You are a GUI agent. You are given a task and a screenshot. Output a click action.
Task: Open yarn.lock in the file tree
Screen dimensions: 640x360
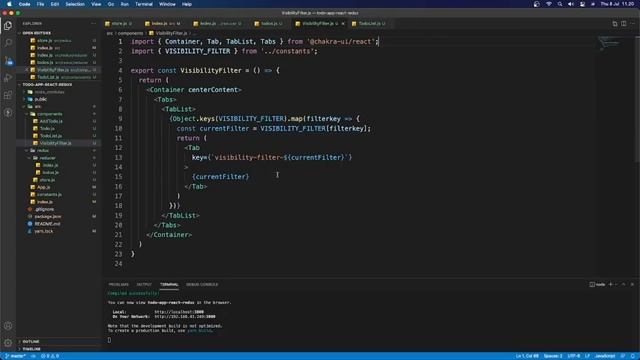click(x=44, y=231)
